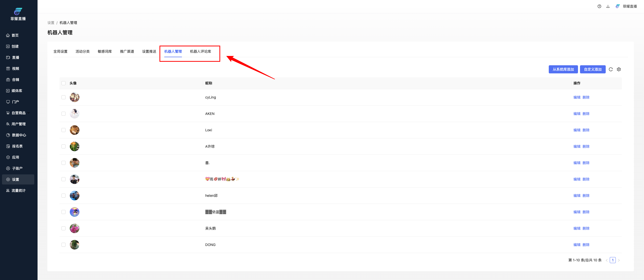Switch to the 敏感词库 tab

(x=105, y=51)
